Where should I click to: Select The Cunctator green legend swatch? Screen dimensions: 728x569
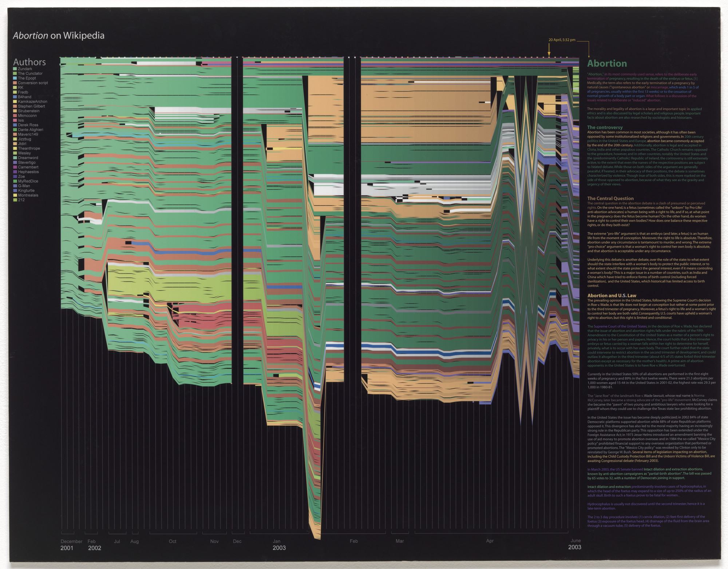[x=15, y=73]
